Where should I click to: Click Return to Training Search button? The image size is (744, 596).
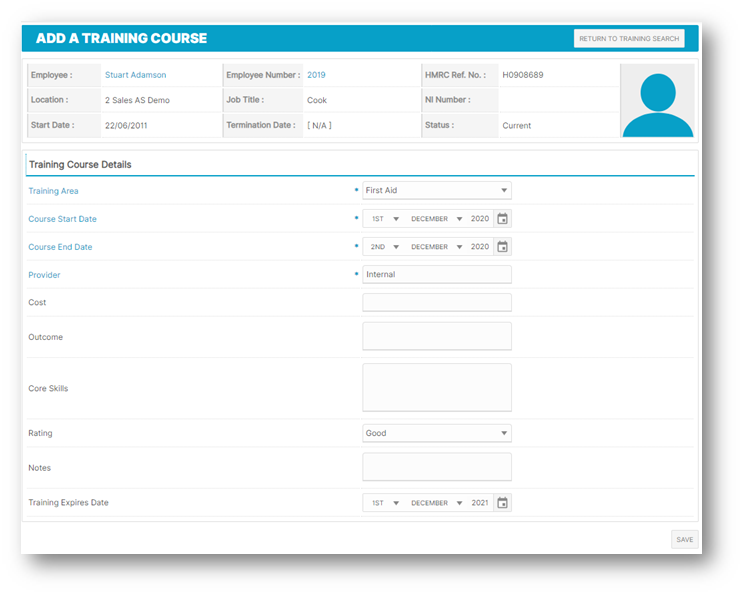coord(629,38)
